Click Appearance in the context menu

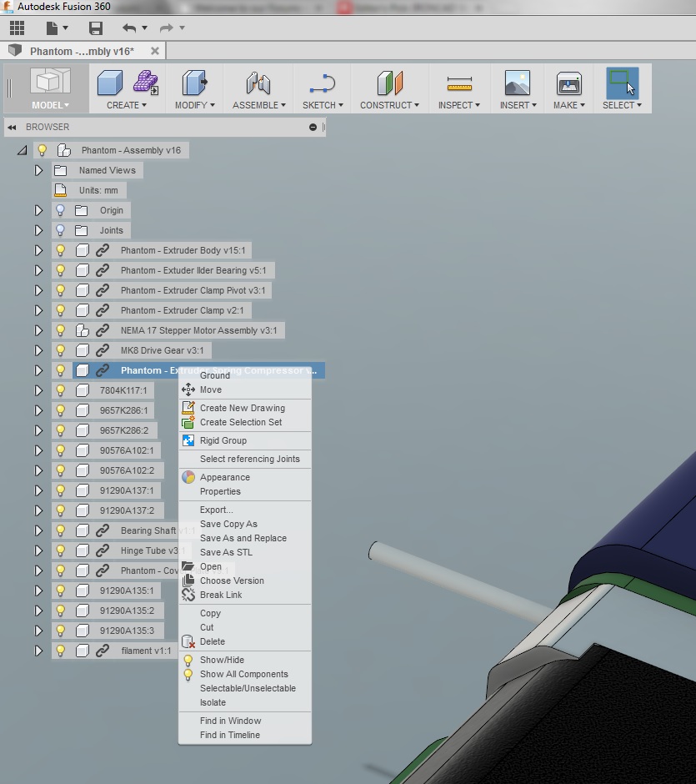224,477
